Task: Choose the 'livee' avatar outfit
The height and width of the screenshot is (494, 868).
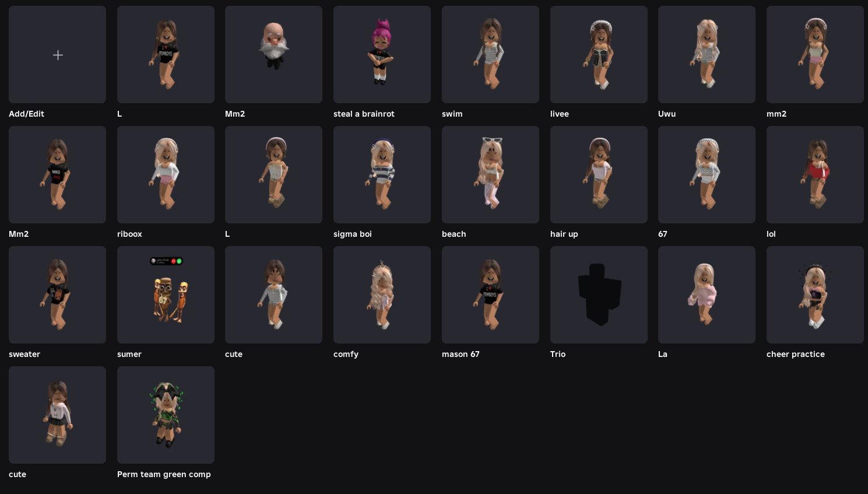Action: tap(599, 55)
